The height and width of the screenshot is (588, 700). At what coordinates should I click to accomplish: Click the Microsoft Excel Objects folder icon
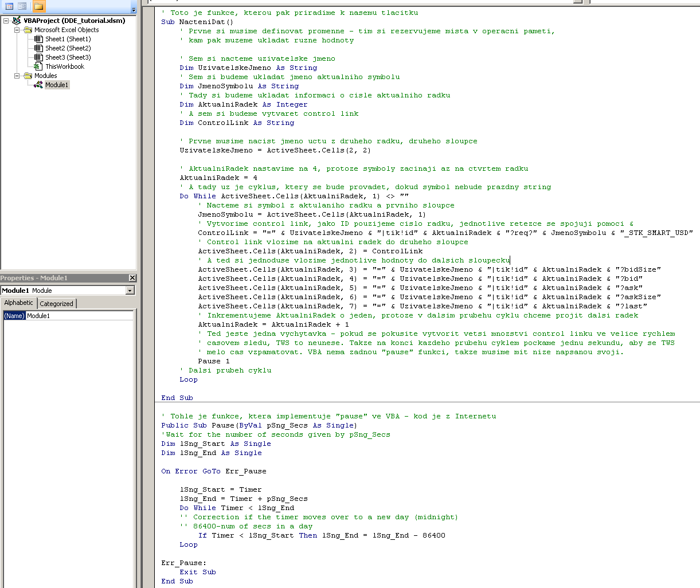pyautogui.click(x=28, y=30)
